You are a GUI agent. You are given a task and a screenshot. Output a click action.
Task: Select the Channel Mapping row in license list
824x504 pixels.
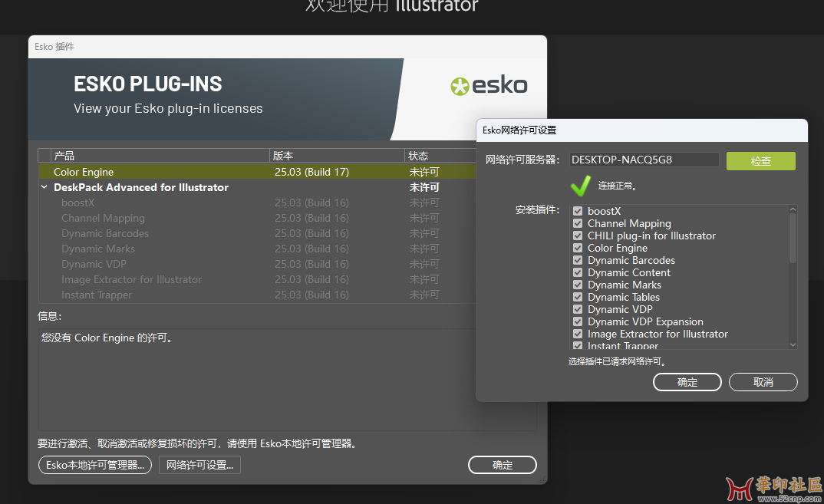pos(257,218)
